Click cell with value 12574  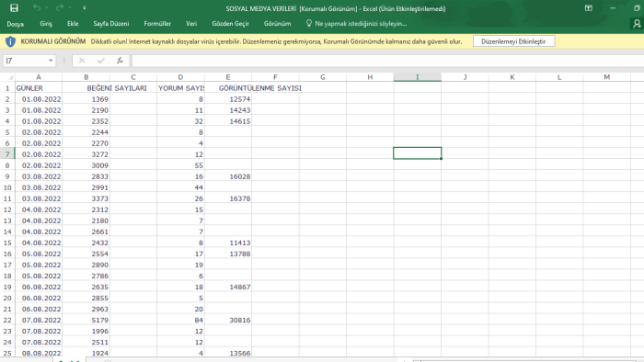click(228, 99)
